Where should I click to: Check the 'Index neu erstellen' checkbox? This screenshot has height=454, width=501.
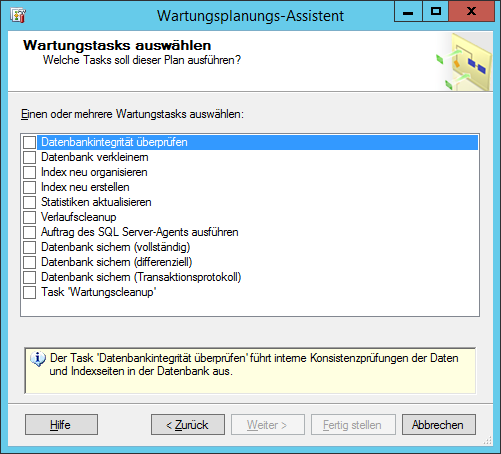[29, 187]
